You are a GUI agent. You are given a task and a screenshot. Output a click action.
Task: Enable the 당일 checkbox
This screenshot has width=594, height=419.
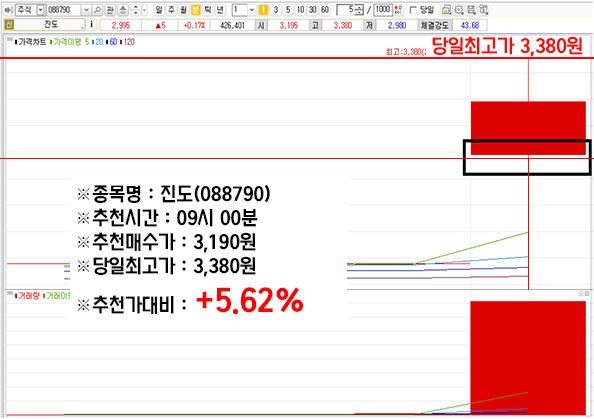click(x=413, y=10)
